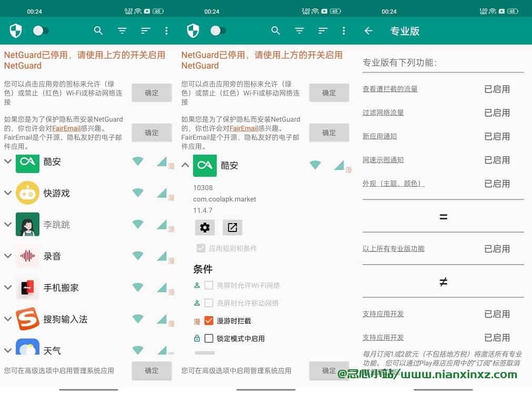Open the 过滤网络流量 pro feature link
The height and width of the screenshot is (394, 532).
383,113
